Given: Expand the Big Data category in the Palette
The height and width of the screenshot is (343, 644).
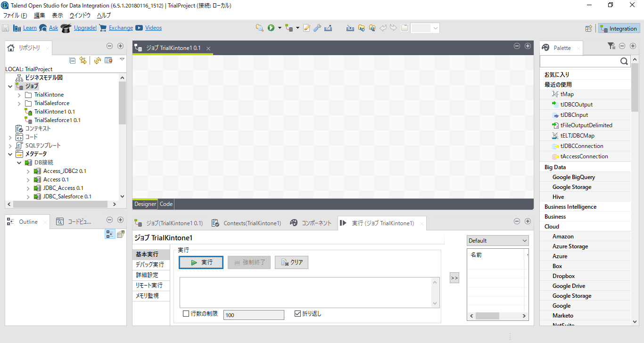Looking at the screenshot, I should 555,167.
